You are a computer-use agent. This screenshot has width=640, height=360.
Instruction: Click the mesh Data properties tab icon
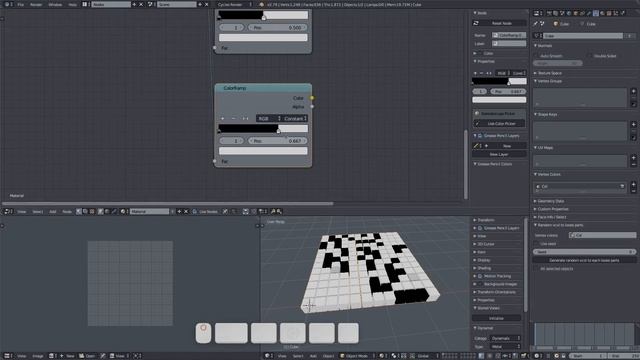pos(596,13)
